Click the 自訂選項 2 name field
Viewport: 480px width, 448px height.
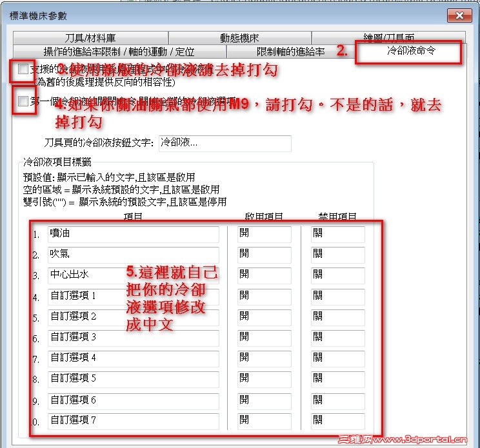tap(134, 317)
